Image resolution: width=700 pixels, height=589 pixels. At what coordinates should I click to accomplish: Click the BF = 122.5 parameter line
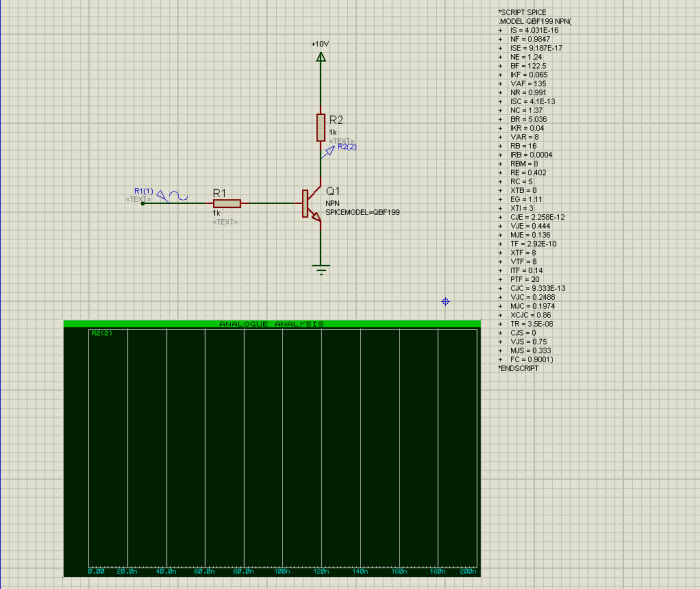point(522,66)
